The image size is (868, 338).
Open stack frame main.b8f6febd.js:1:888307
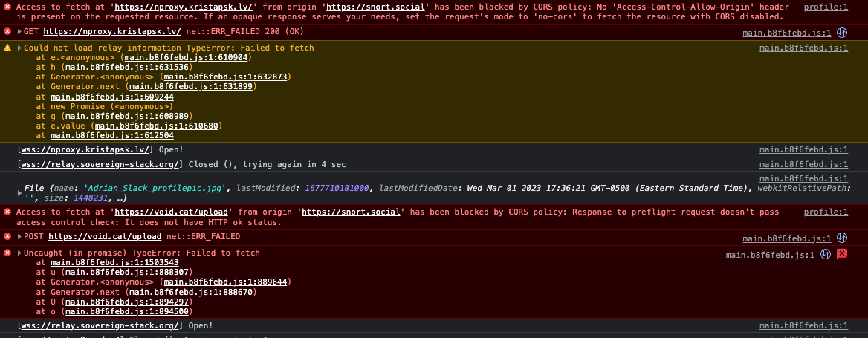[x=128, y=273]
